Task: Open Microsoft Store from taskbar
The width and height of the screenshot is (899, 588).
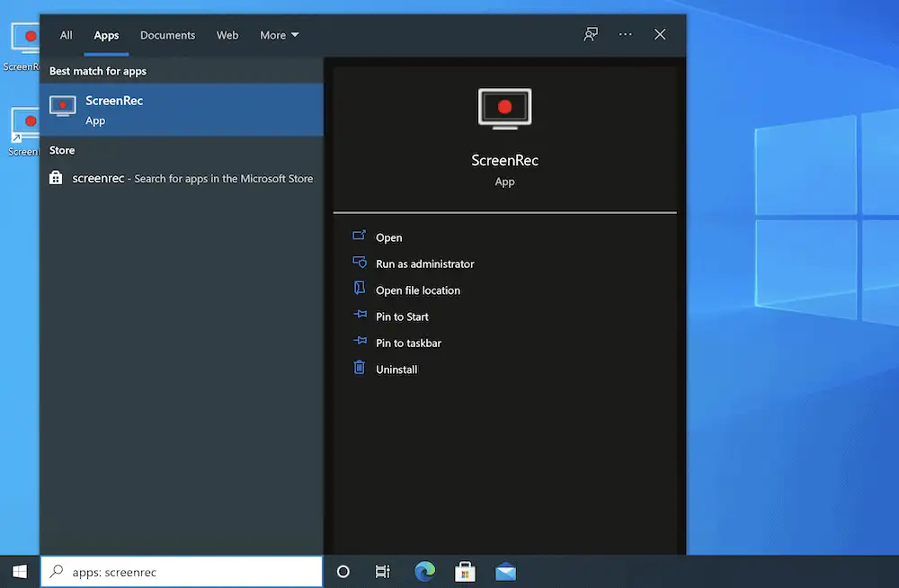Action: click(x=465, y=571)
